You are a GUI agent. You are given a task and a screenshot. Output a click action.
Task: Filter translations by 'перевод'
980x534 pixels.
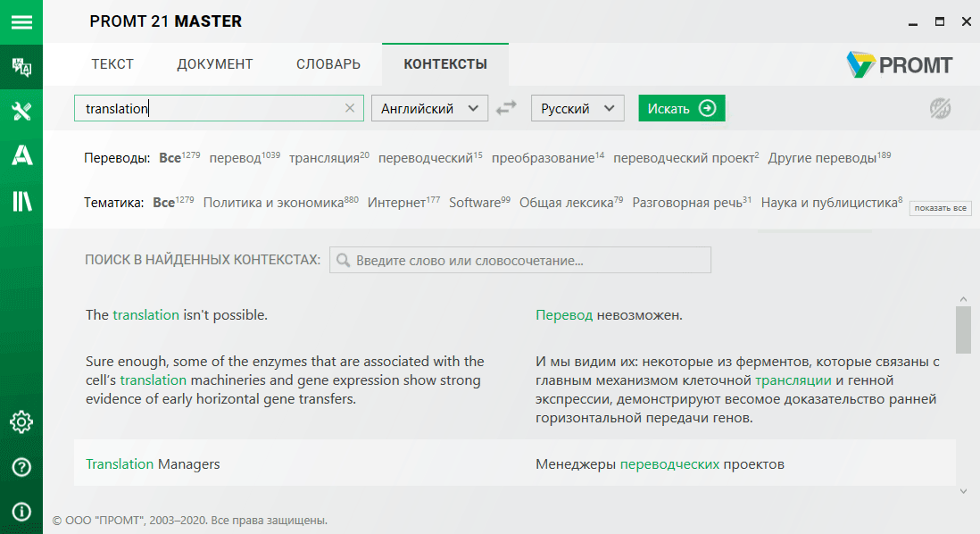[245, 157]
